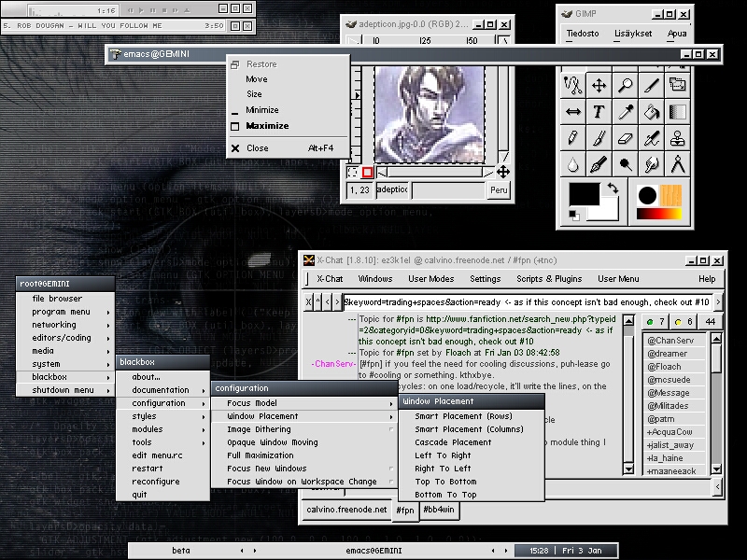Click the ops count button showing 7
The width and height of the screenshot is (747, 560).
coord(655,322)
